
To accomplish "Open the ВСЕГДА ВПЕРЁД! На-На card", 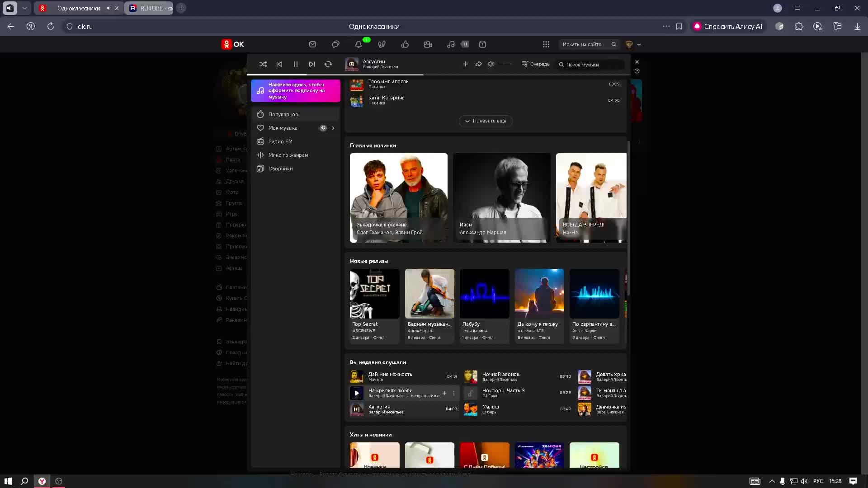I will (x=591, y=198).
